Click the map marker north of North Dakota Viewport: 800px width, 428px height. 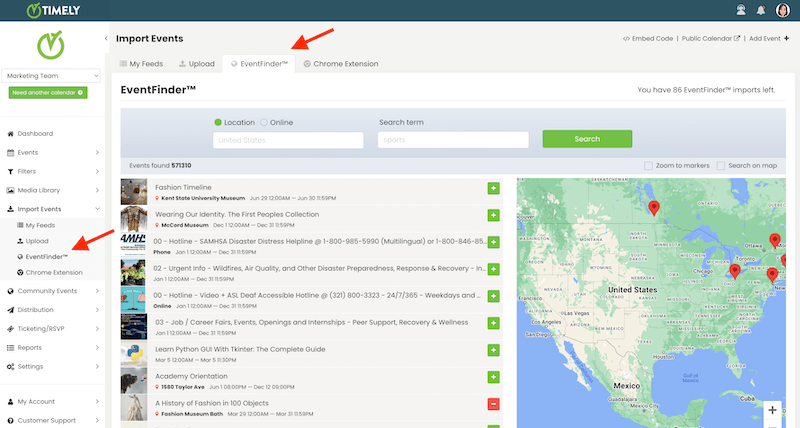click(x=654, y=208)
